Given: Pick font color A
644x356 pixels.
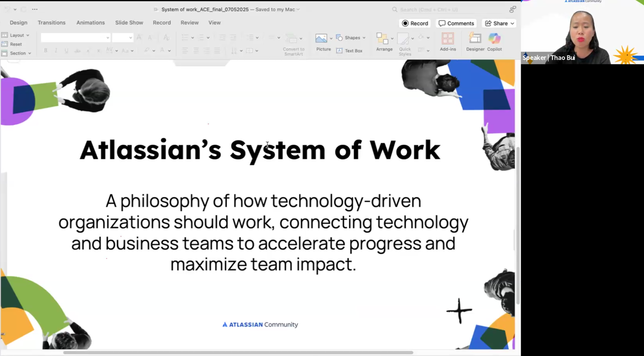Looking at the screenshot, I should [x=162, y=50].
